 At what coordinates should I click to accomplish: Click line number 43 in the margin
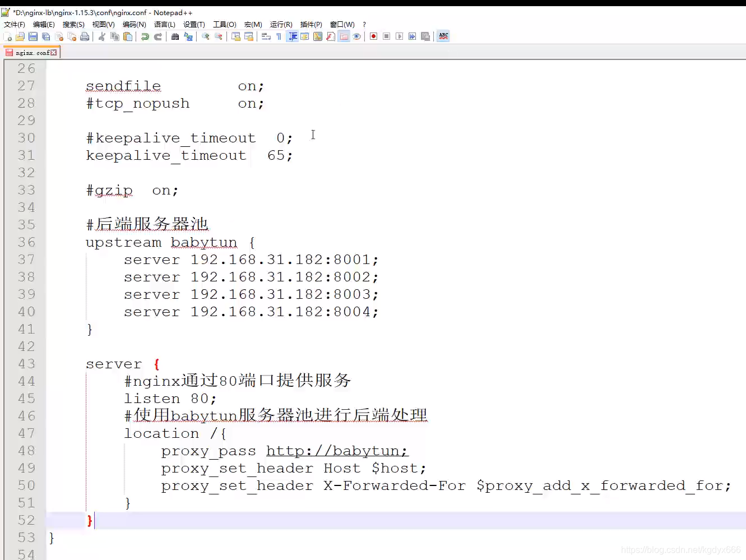point(26,364)
